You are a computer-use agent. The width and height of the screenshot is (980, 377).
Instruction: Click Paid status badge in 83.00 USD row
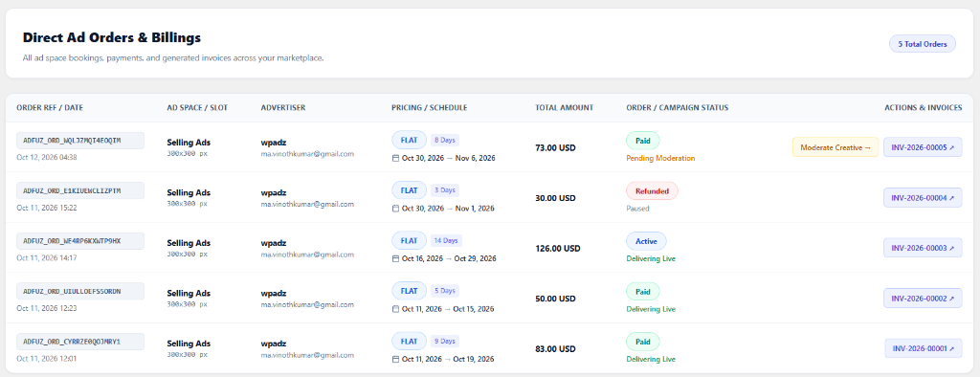click(x=642, y=342)
